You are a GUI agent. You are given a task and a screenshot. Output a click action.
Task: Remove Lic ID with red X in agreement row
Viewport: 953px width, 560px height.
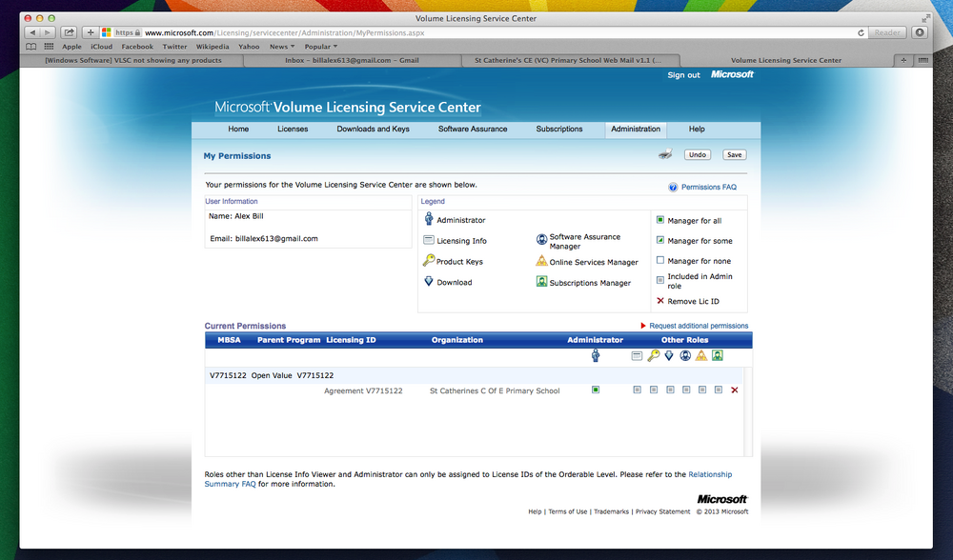coord(734,390)
